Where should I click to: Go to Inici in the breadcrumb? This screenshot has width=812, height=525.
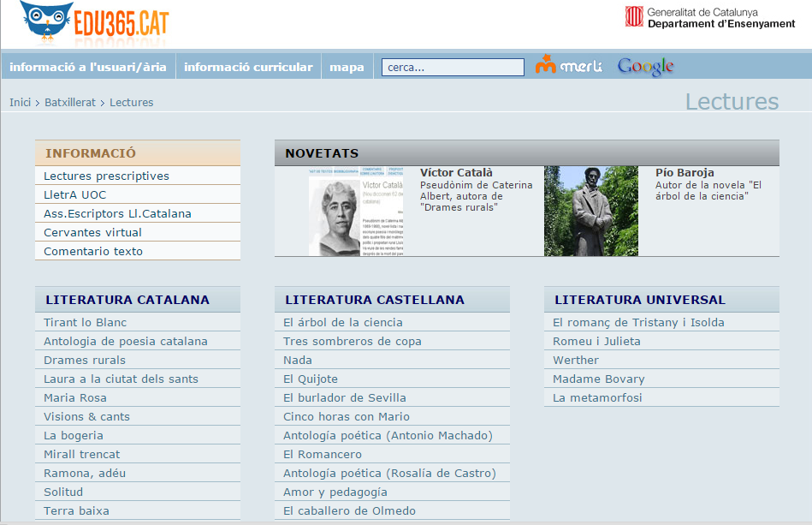click(20, 103)
